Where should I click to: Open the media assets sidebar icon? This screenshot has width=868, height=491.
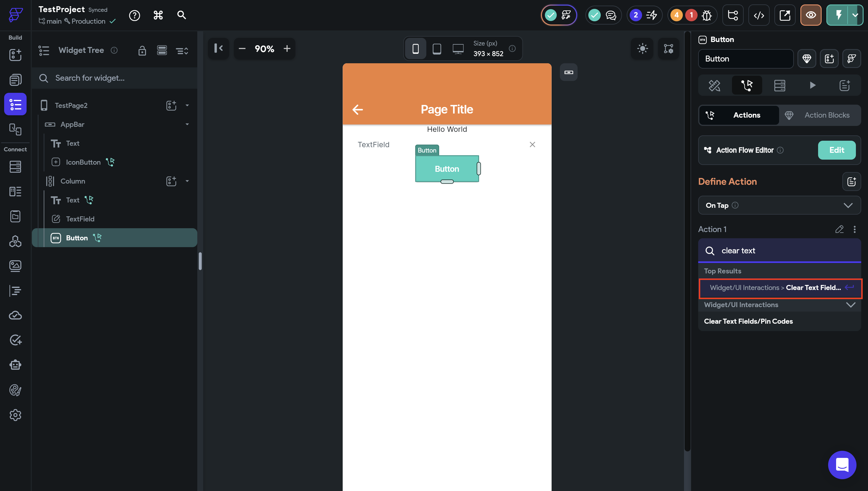(x=15, y=266)
